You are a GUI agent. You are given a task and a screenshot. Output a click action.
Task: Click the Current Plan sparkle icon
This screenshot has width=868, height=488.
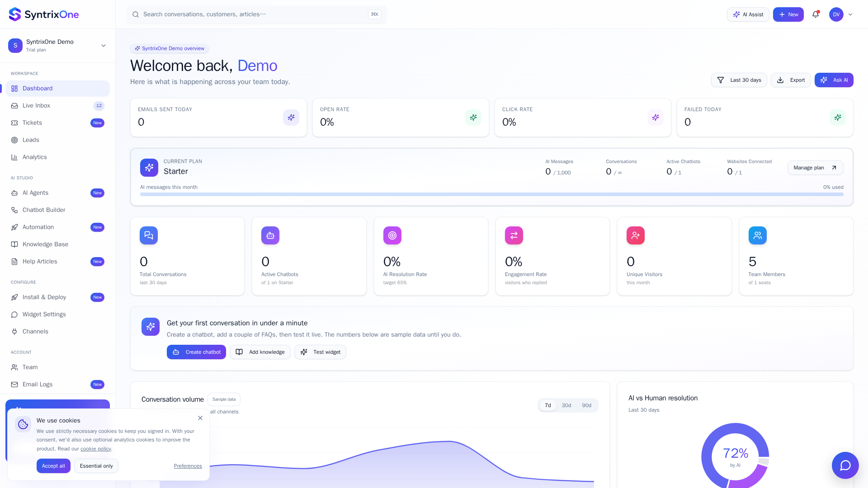tap(149, 168)
